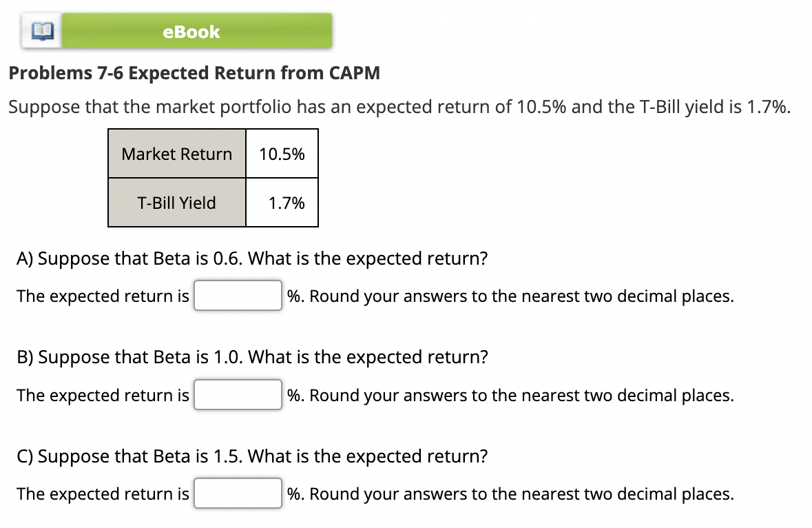Click the green eBook banner
This screenshot has width=812, height=528.
pyautogui.click(x=191, y=30)
